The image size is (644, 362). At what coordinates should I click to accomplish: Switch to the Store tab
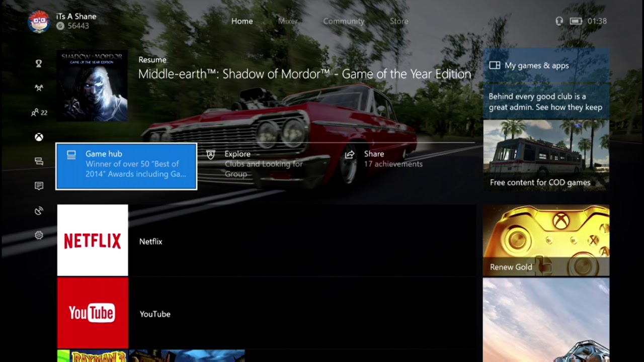399,21
